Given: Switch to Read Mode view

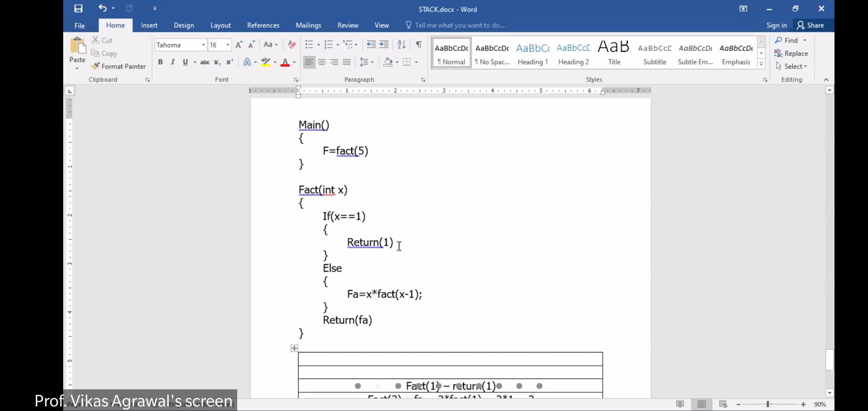Looking at the screenshot, I should 680,404.
